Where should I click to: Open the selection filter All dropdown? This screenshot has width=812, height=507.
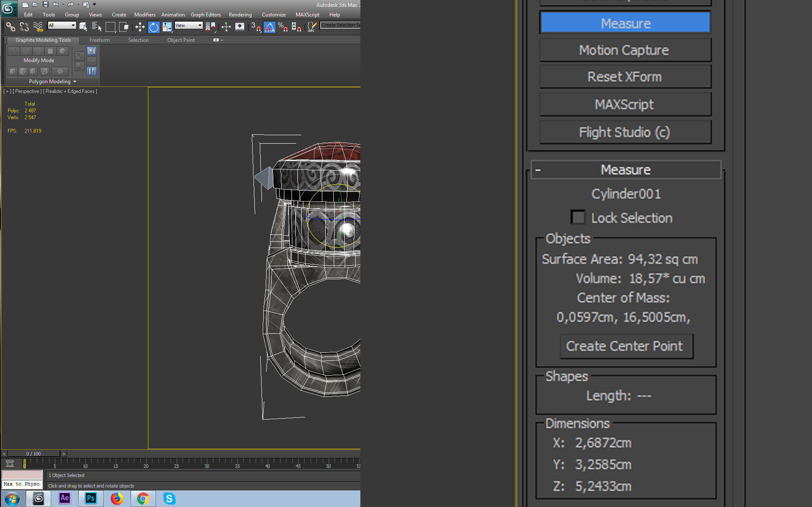pyautogui.click(x=62, y=25)
